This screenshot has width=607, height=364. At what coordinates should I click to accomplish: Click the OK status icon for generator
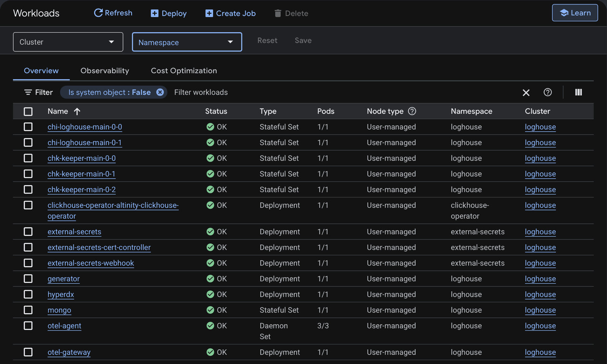pos(210,279)
